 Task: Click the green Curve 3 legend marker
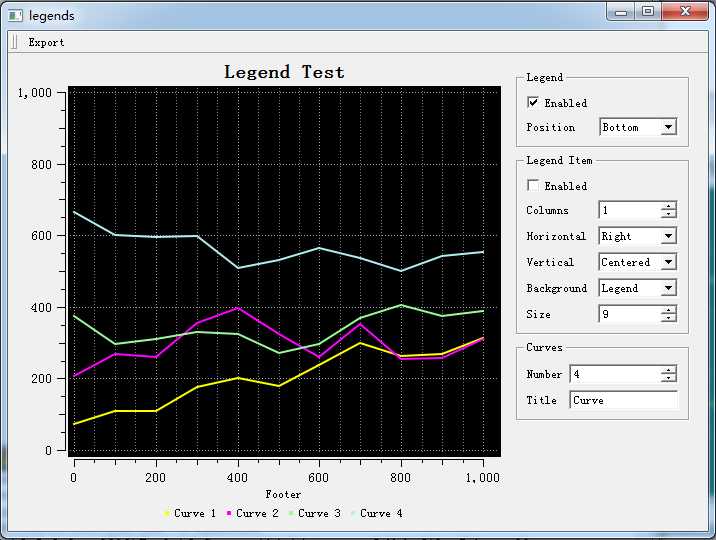pyautogui.click(x=291, y=514)
